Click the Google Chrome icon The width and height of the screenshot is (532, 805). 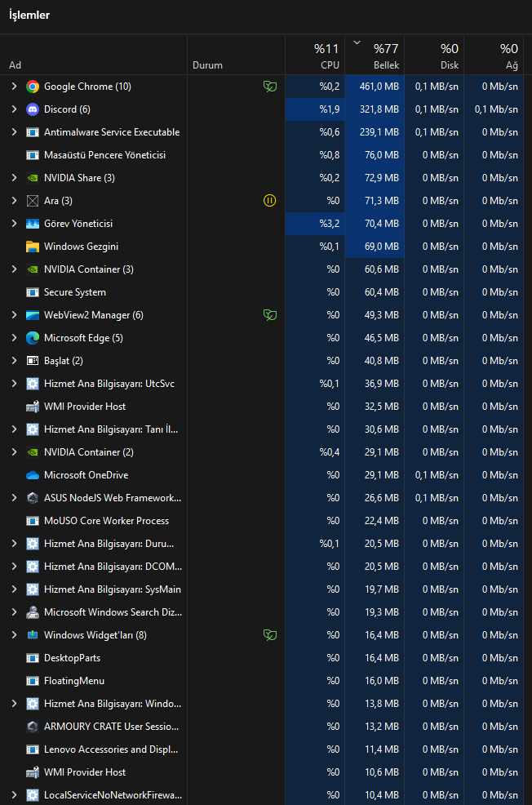(x=33, y=87)
